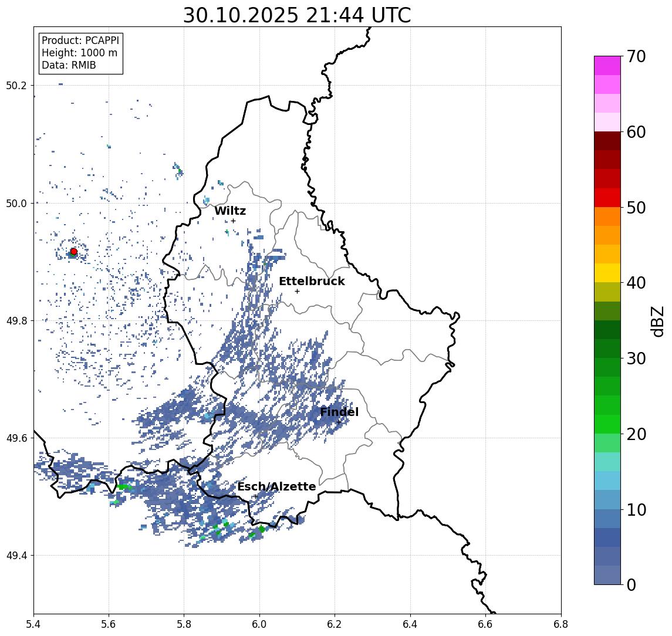Select the 'Data: RMIB' text
The height and width of the screenshot is (636, 672).
click(69, 65)
